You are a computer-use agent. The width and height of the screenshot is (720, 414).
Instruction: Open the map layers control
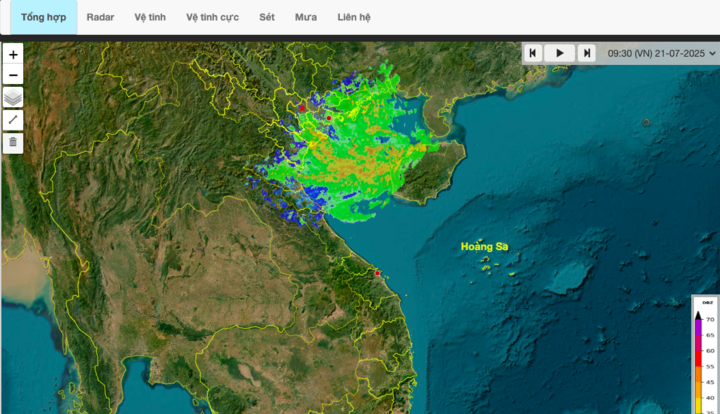coord(13,97)
